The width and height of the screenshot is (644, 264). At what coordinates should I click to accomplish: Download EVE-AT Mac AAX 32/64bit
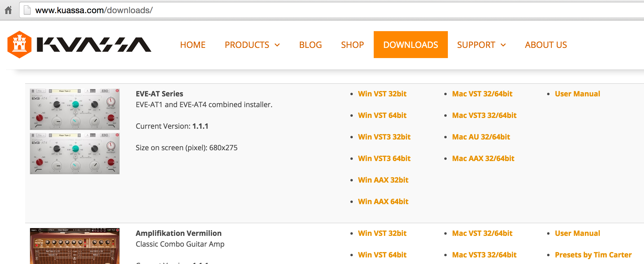pyautogui.click(x=483, y=158)
